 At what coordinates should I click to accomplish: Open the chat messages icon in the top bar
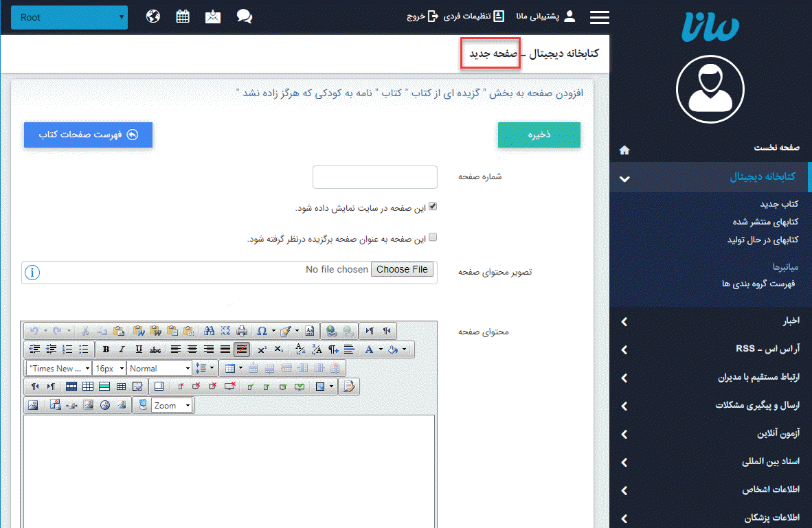click(x=245, y=16)
